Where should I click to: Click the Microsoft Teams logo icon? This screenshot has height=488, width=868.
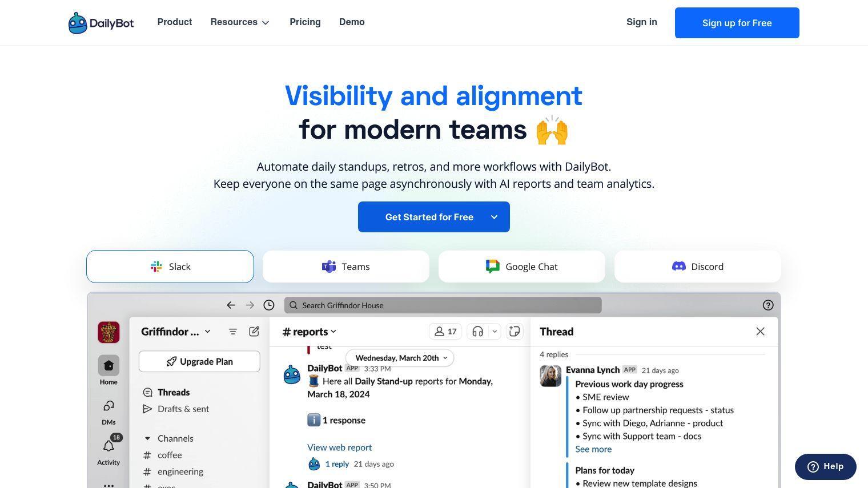329,267
